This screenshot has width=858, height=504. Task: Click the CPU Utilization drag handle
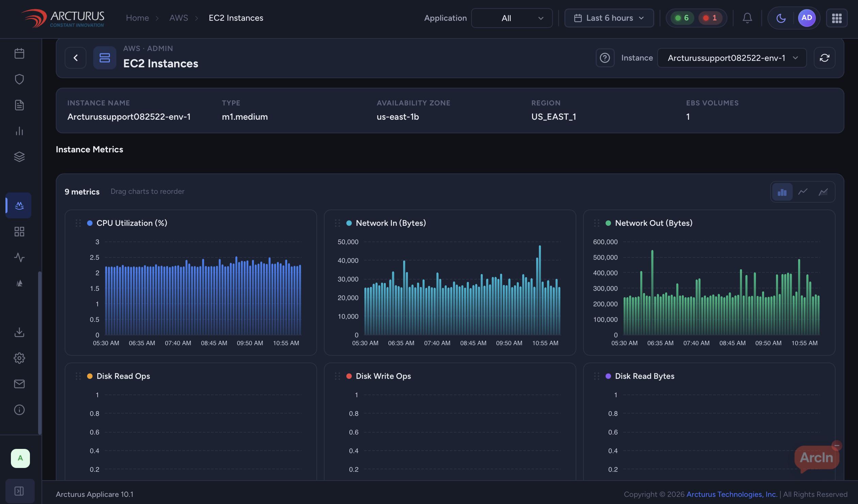[x=78, y=223]
